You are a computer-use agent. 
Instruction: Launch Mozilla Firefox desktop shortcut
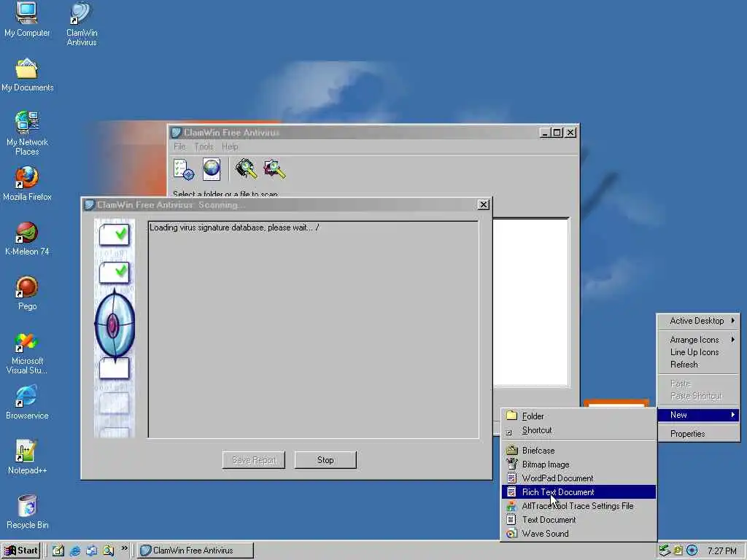pos(27,183)
